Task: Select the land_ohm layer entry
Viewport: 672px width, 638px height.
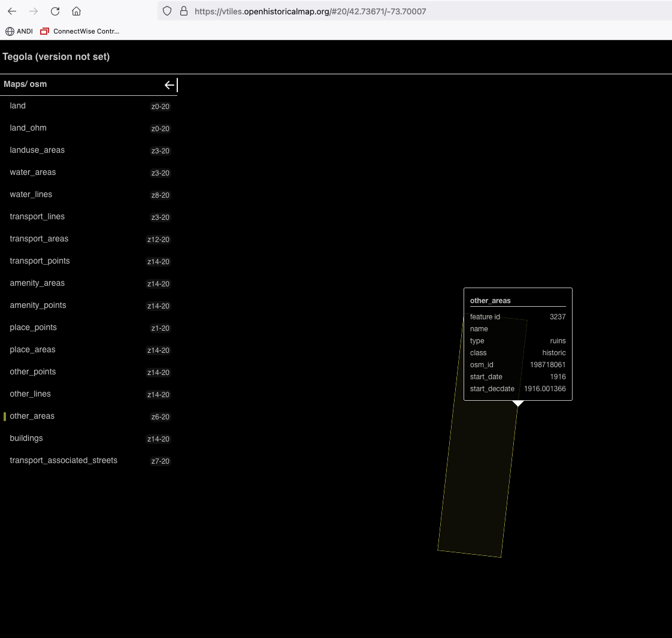Action: [28, 128]
